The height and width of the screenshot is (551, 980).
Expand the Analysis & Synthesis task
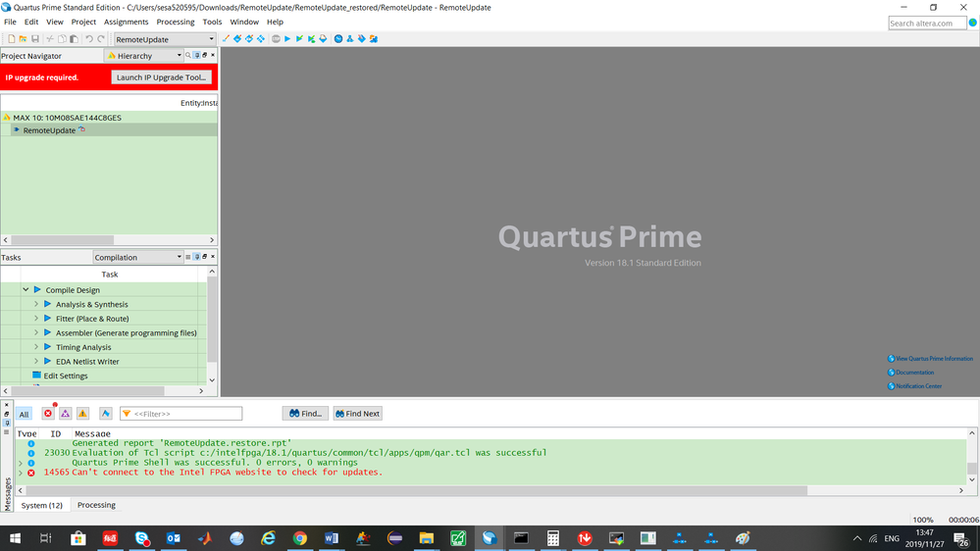(36, 304)
